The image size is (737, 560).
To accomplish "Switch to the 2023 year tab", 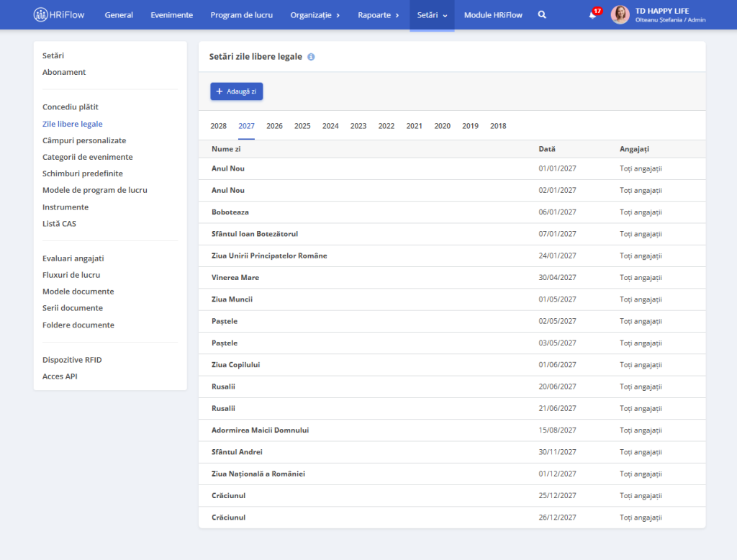I will [358, 126].
